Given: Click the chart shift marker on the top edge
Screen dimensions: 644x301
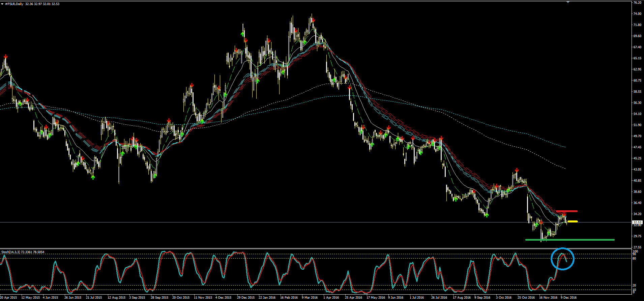Looking at the screenshot, I should pyautogui.click(x=567, y=2).
